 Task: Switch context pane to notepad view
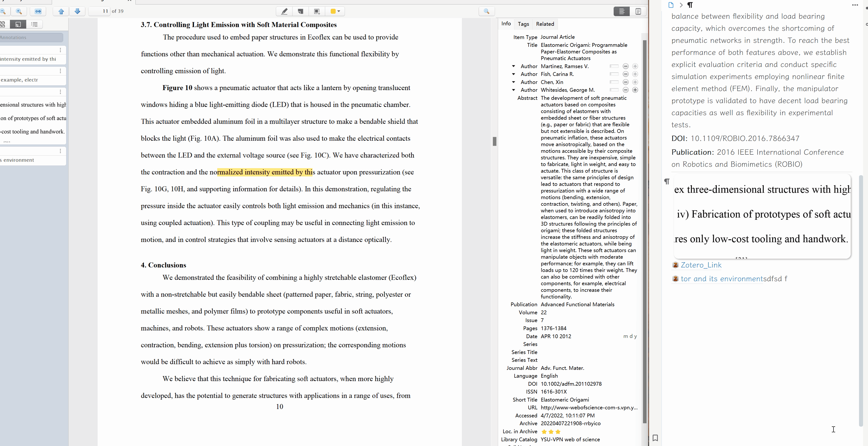(638, 11)
